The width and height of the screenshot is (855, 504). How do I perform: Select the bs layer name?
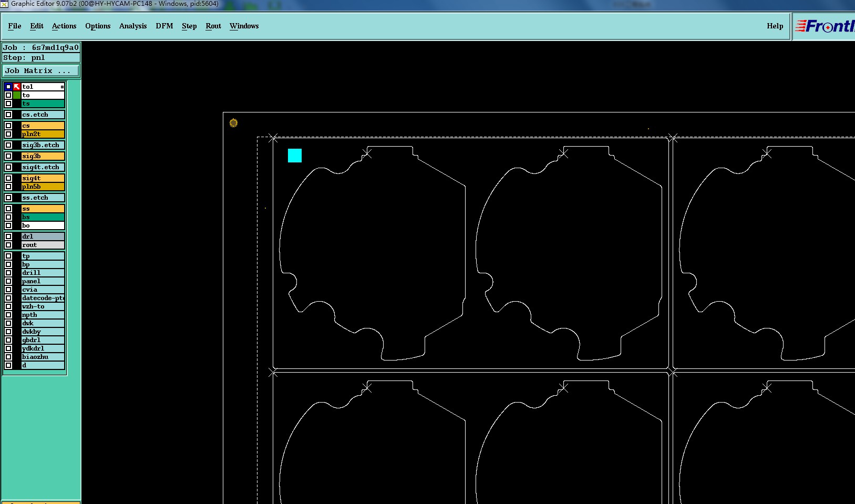click(43, 217)
